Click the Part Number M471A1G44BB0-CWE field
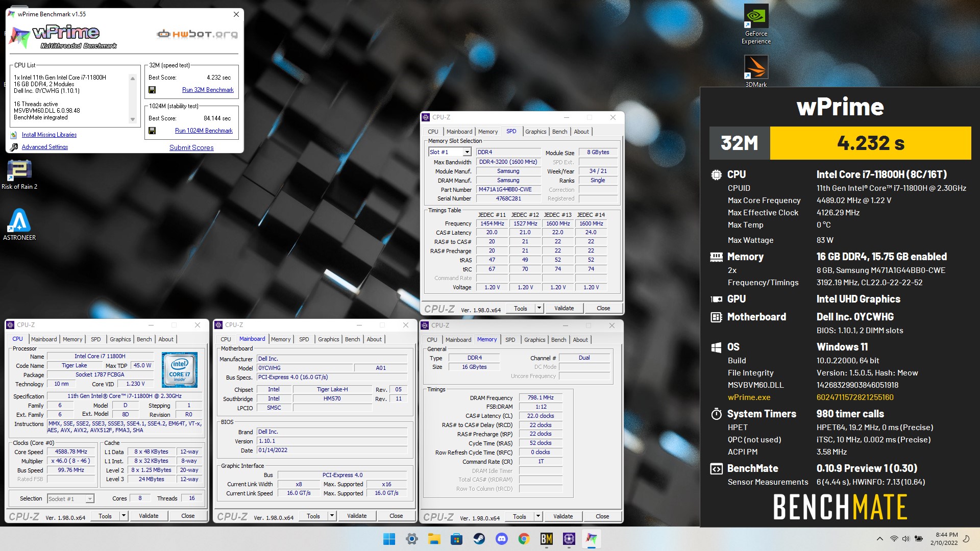Image resolution: width=980 pixels, height=551 pixels. pyautogui.click(x=508, y=189)
